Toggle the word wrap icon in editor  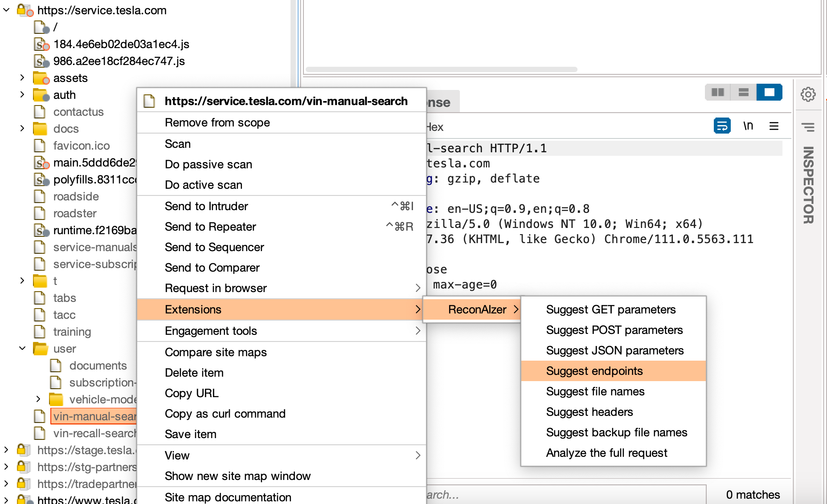click(722, 126)
